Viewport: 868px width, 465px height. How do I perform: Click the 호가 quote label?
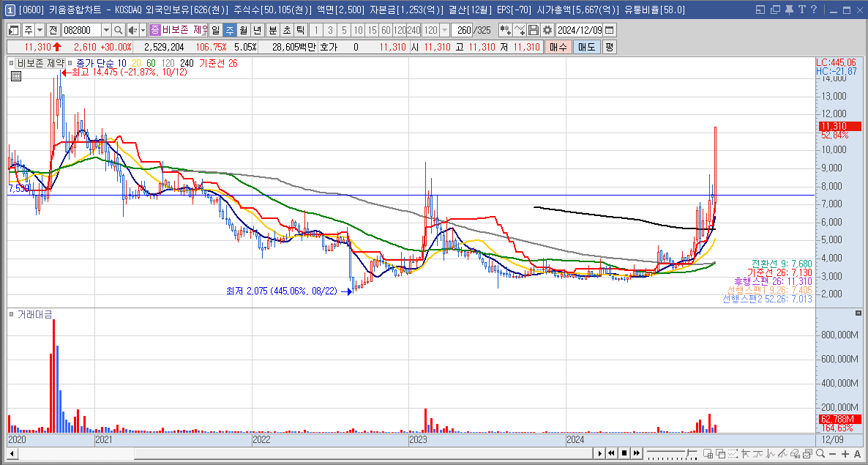[x=329, y=48]
